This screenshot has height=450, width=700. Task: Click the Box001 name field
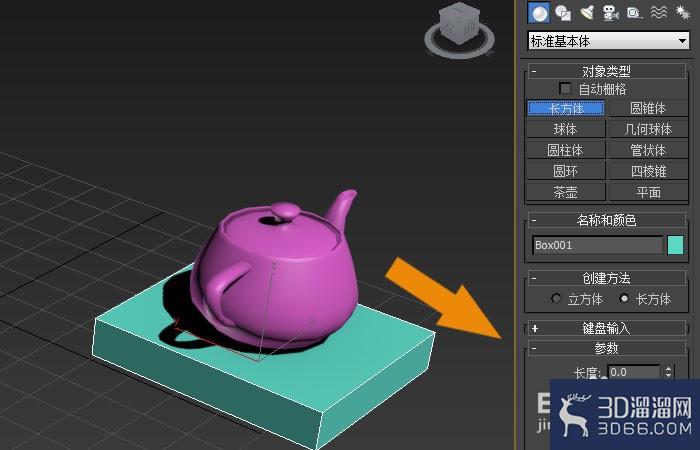click(597, 245)
